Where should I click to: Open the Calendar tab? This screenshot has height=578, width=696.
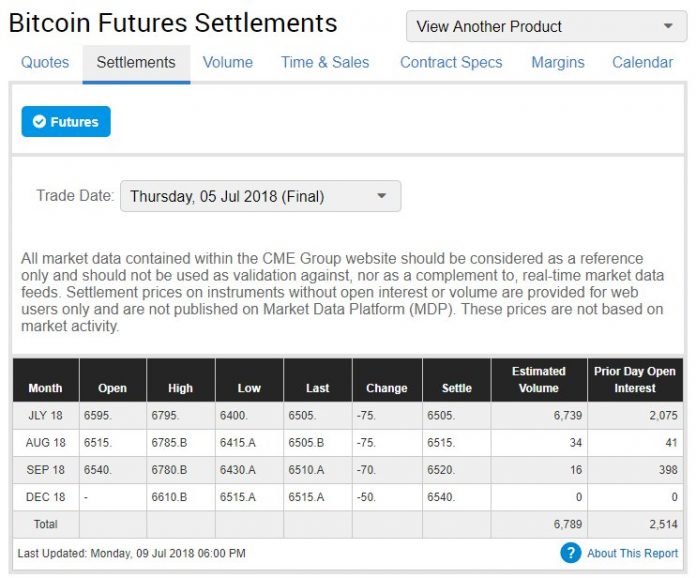[x=642, y=62]
